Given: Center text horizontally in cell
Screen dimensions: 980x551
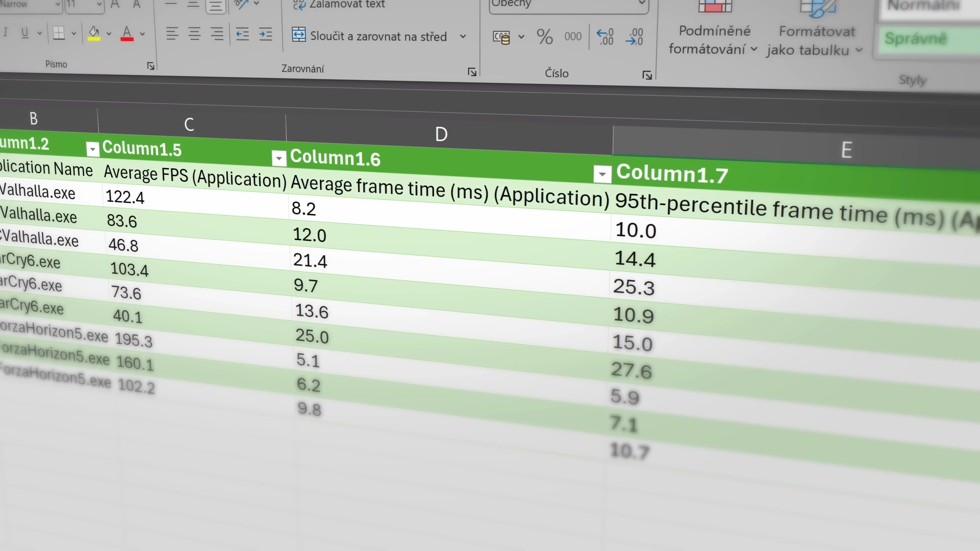Looking at the screenshot, I should pyautogui.click(x=194, y=34).
